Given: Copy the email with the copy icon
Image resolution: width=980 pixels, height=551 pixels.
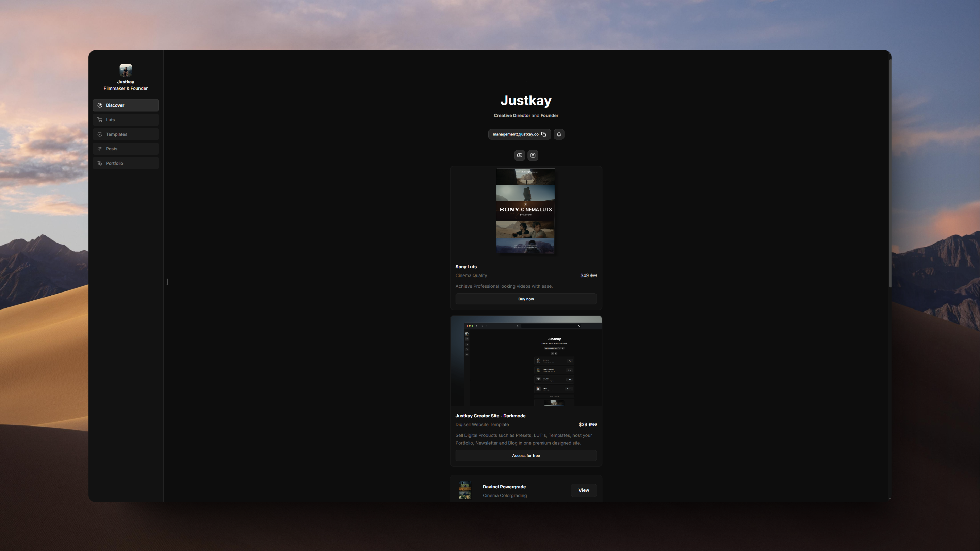Looking at the screenshot, I should [x=544, y=134].
